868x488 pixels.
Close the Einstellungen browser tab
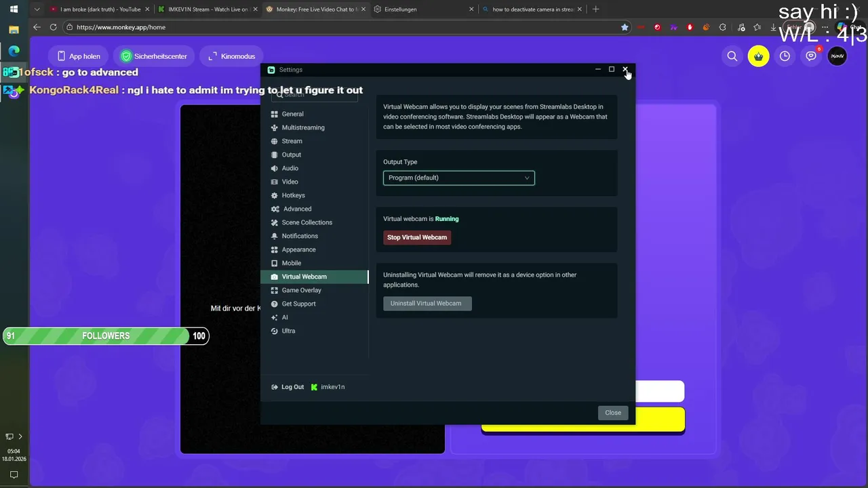point(472,9)
